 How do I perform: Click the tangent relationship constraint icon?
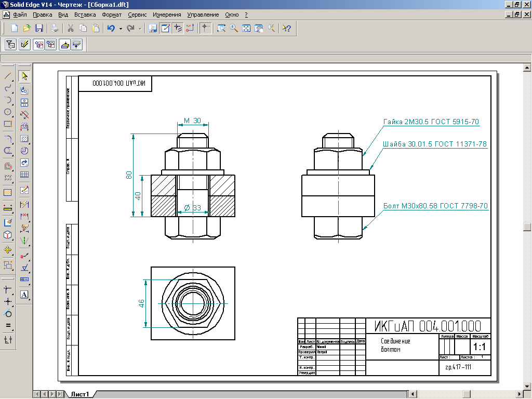click(8, 313)
